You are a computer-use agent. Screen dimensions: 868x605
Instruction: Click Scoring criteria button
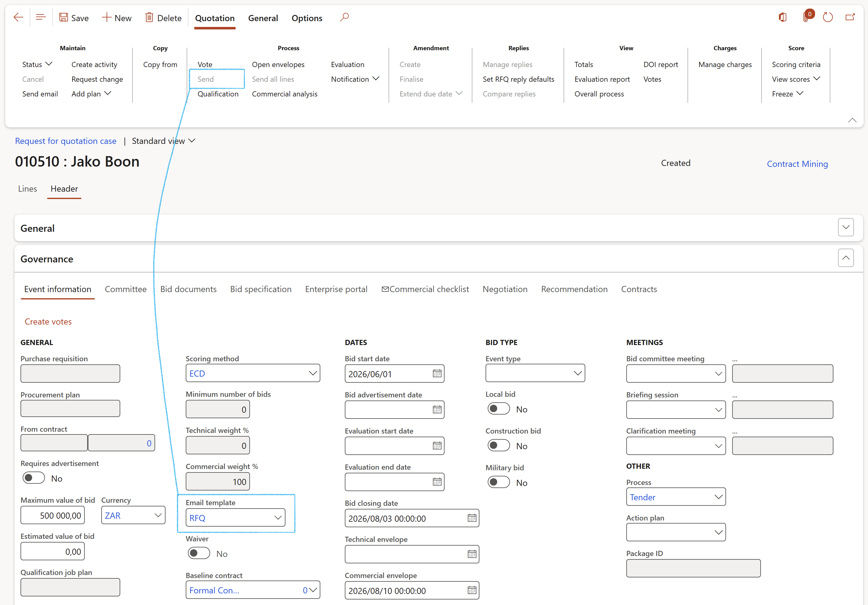(x=796, y=64)
